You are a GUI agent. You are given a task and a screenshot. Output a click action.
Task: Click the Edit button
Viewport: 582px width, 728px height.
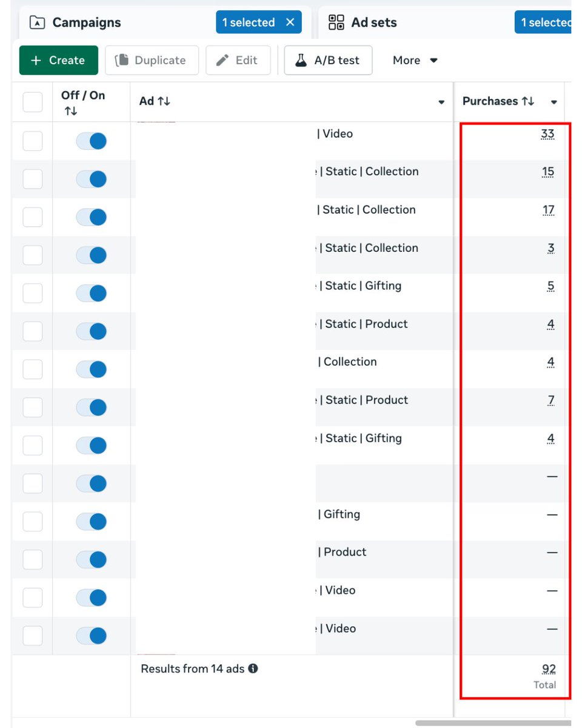(238, 60)
